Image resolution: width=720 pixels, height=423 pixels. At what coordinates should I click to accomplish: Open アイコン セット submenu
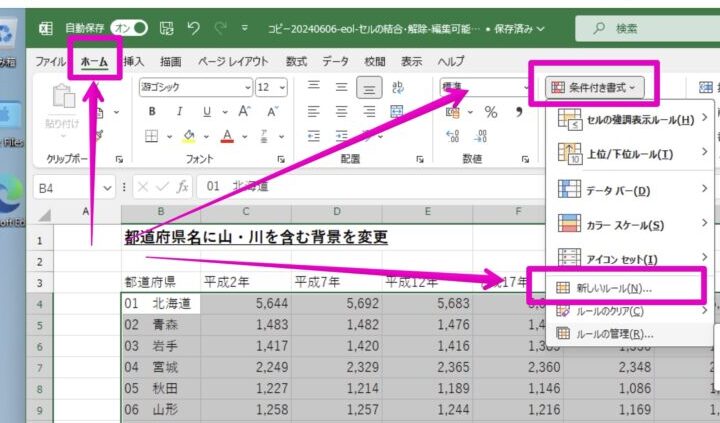[x=632, y=258]
